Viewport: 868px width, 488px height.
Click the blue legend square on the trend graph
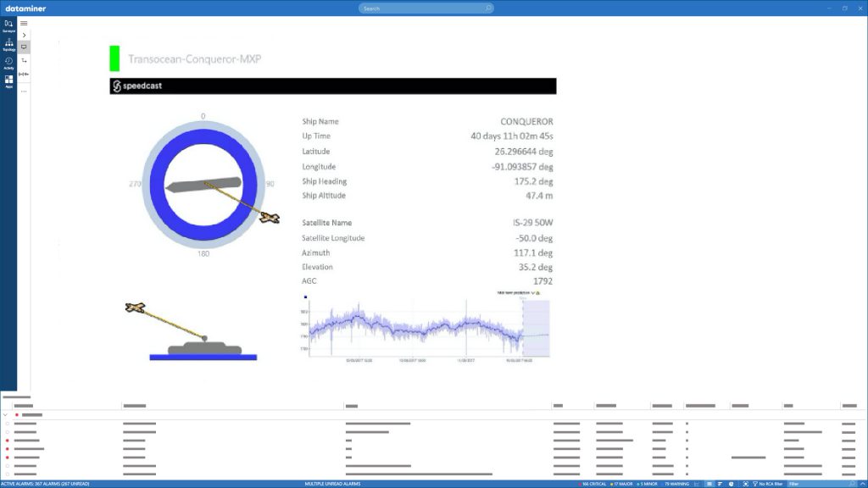click(x=305, y=297)
